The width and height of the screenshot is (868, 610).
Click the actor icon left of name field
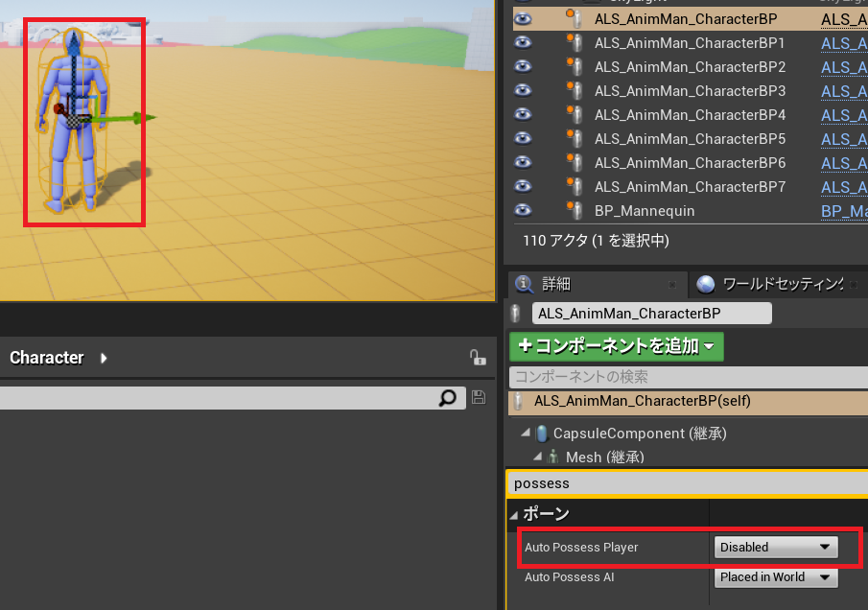(x=515, y=314)
